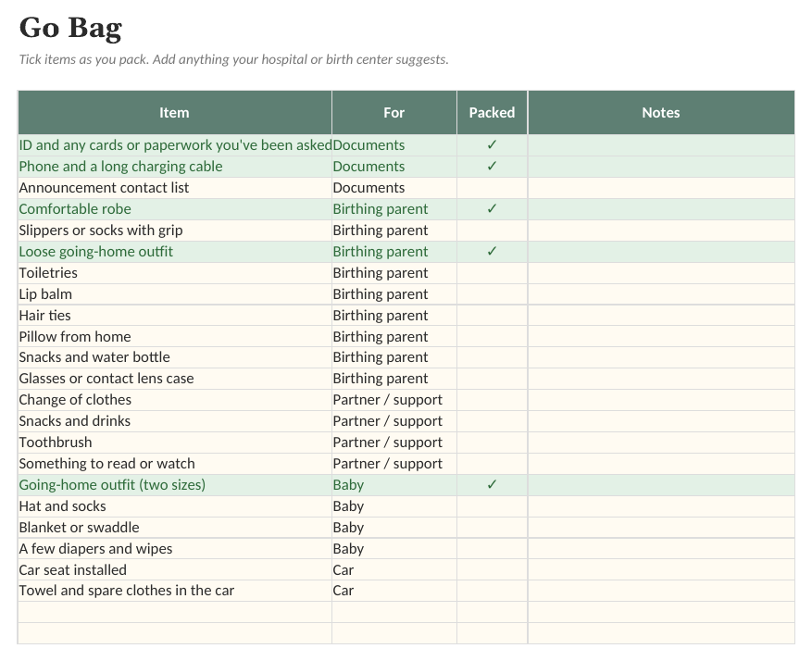Select 'Toothbrush' cell

(174, 443)
